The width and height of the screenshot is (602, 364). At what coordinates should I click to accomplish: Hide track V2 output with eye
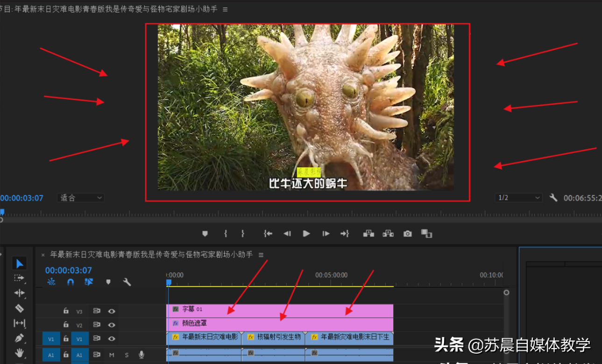[112, 325]
